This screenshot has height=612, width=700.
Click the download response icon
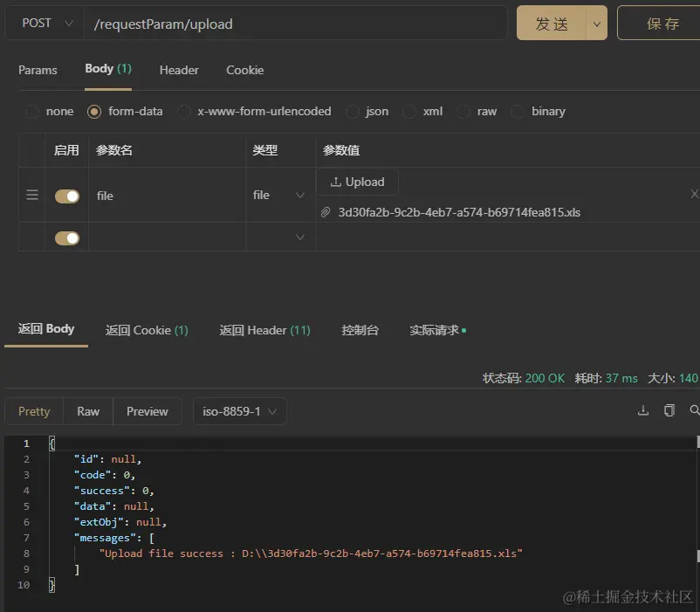(x=643, y=409)
